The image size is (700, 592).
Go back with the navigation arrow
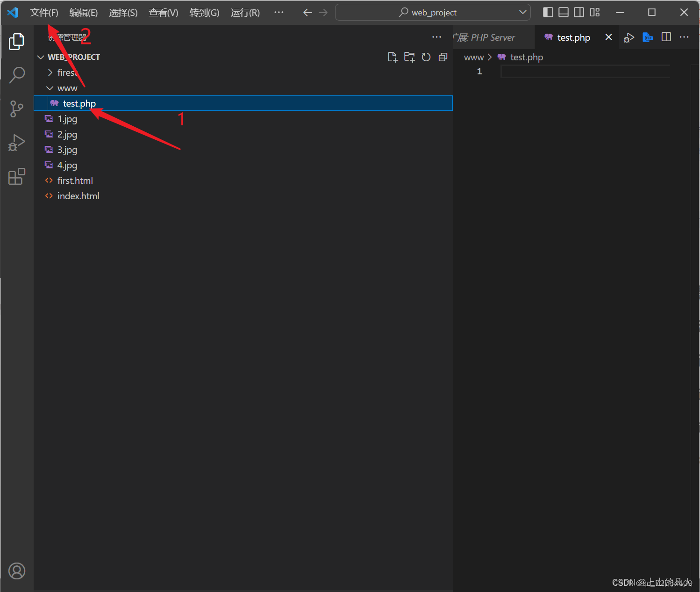click(307, 13)
